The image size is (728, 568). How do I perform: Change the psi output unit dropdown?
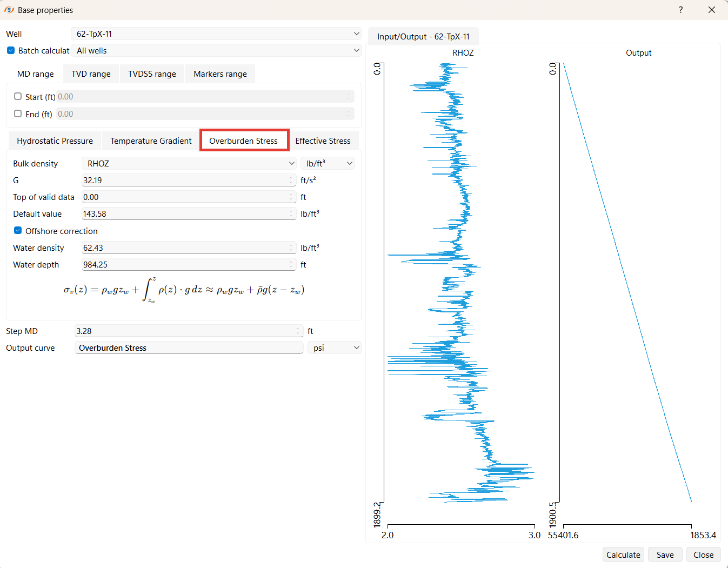coord(335,348)
